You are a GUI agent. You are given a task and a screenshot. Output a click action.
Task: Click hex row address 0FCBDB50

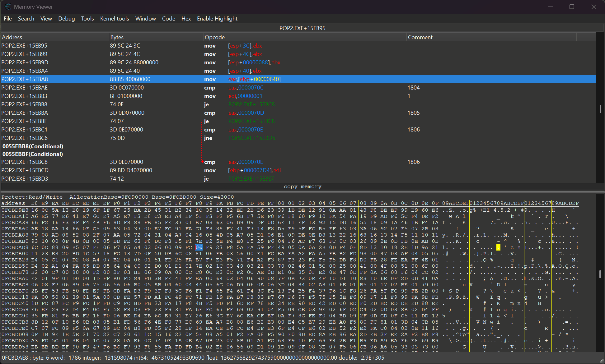coord(15,266)
